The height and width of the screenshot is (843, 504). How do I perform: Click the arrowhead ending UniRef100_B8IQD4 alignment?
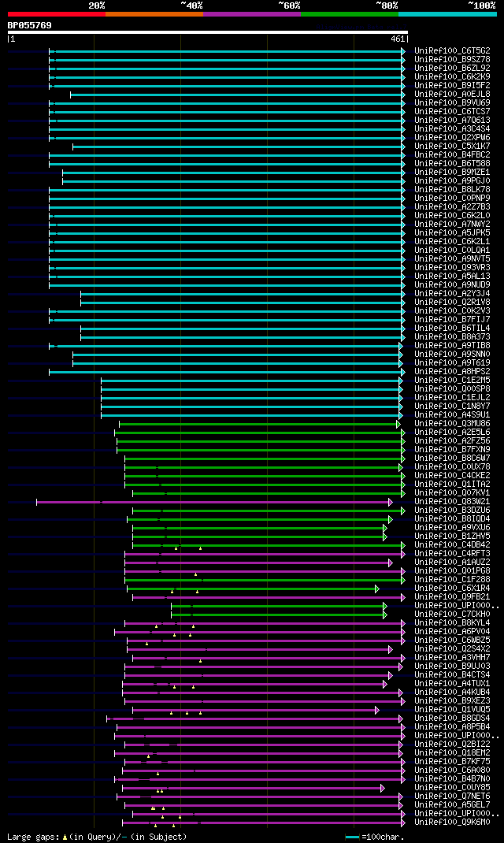pos(390,520)
